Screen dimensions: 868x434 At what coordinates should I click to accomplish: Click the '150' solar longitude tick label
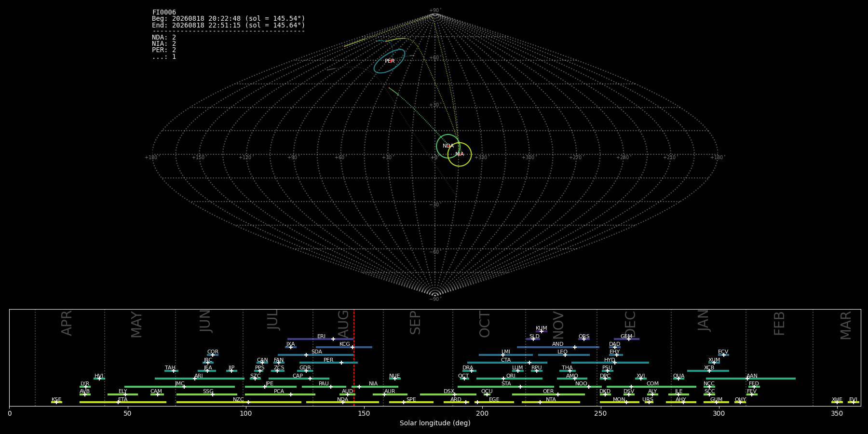click(x=364, y=414)
